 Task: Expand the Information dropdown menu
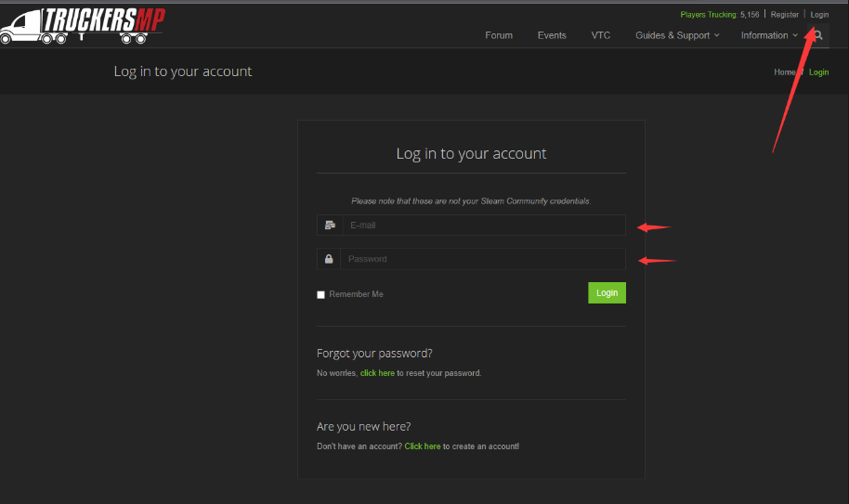tap(769, 35)
